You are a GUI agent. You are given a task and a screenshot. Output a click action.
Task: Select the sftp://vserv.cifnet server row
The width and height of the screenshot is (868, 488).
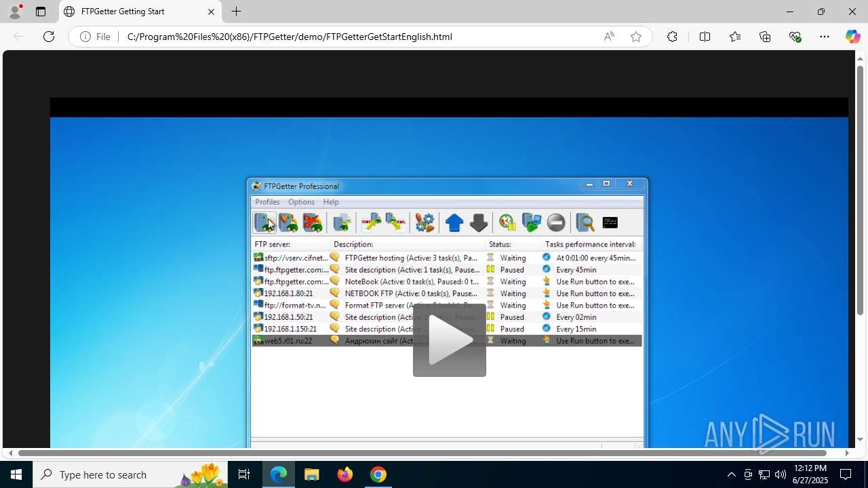point(447,258)
